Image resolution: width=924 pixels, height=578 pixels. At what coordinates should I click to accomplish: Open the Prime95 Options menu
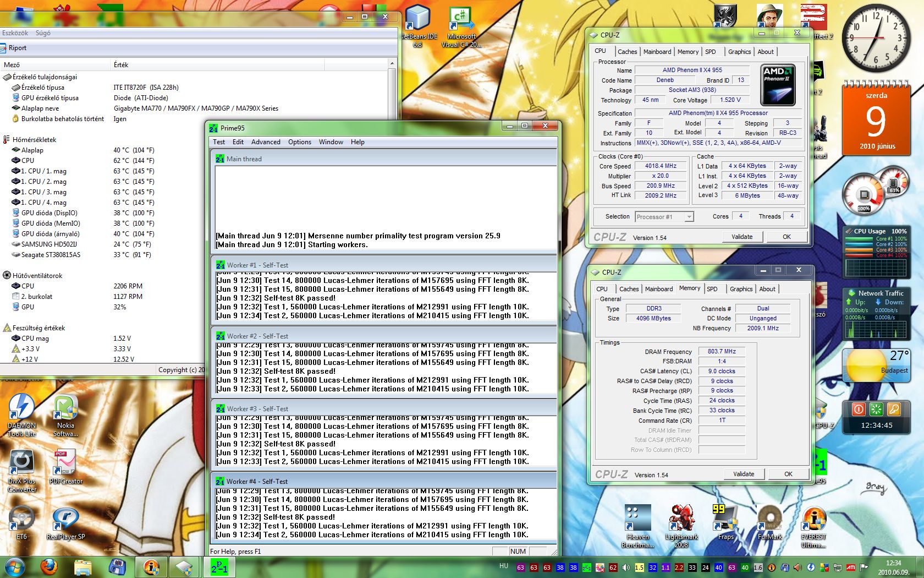coord(300,142)
